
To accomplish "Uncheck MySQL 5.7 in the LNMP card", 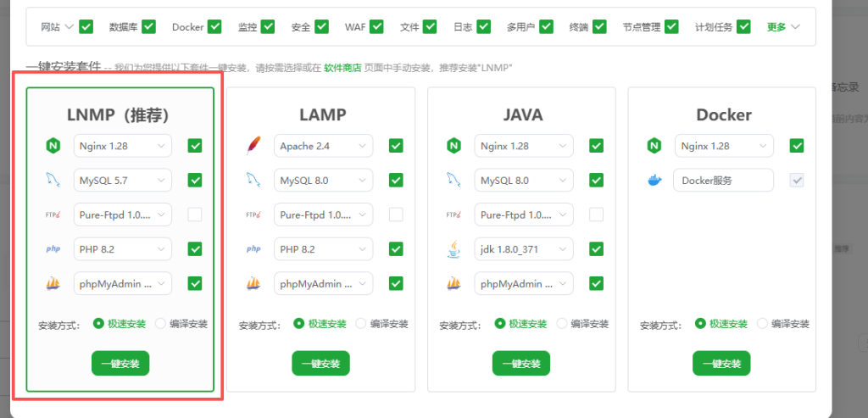I will [x=195, y=180].
